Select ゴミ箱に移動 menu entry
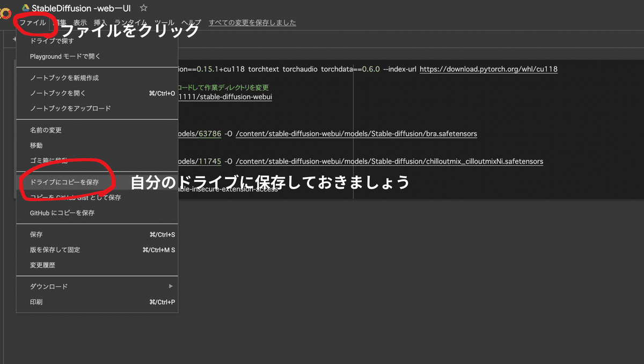The image size is (644, 364). (97, 160)
